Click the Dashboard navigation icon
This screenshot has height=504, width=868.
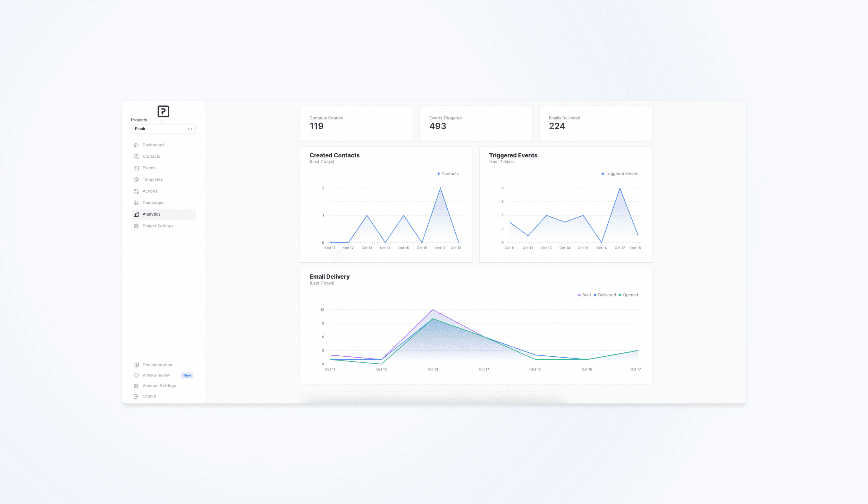click(x=136, y=144)
